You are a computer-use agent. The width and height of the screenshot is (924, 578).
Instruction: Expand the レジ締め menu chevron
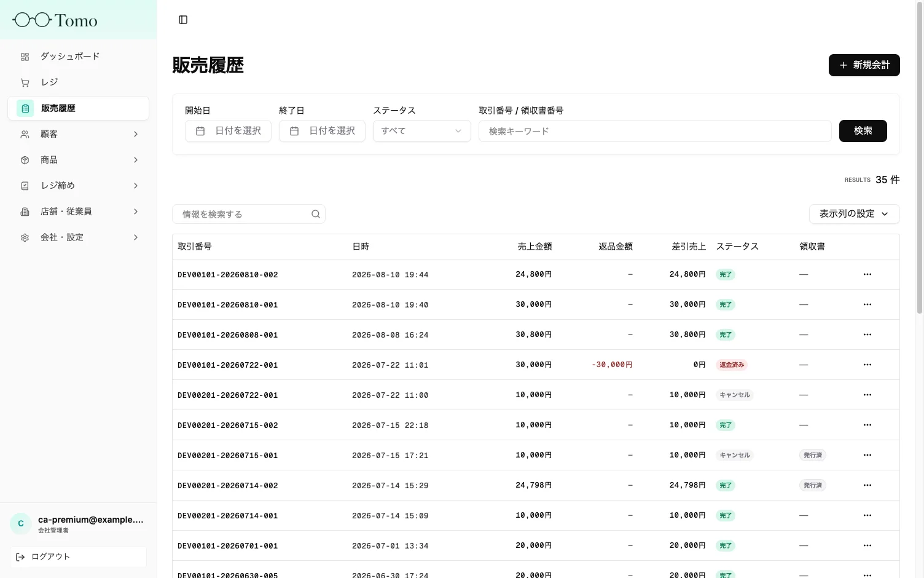coord(136,186)
